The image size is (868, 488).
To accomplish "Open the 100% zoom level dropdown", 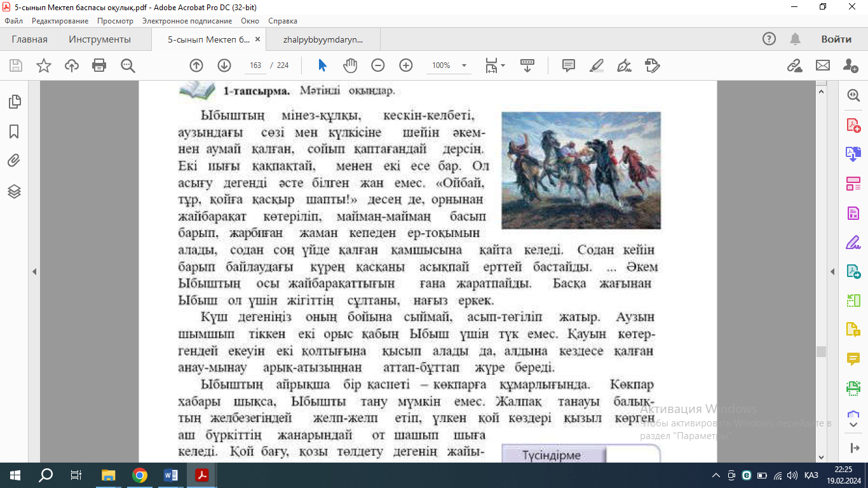I will (464, 65).
